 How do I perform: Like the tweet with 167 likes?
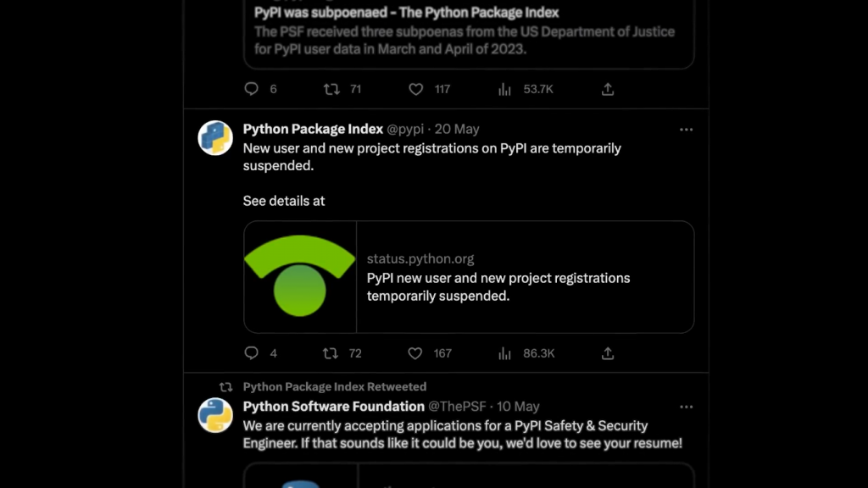pyautogui.click(x=415, y=352)
